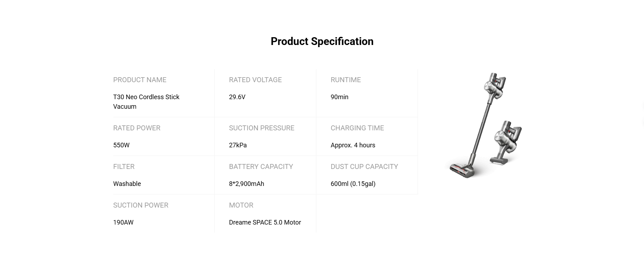Click the 600ml (0.15gal) dust cup value

click(353, 184)
